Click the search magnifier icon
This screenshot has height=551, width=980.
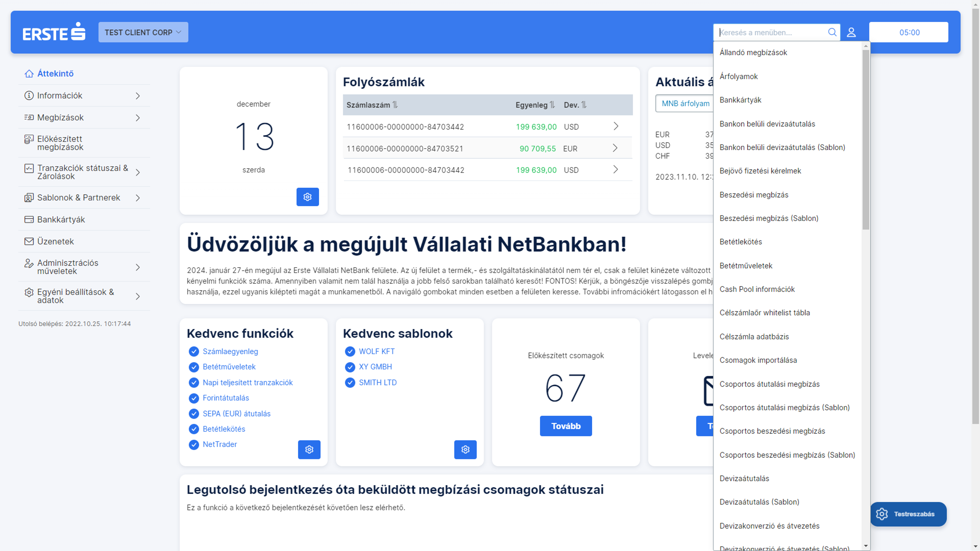[x=832, y=32]
